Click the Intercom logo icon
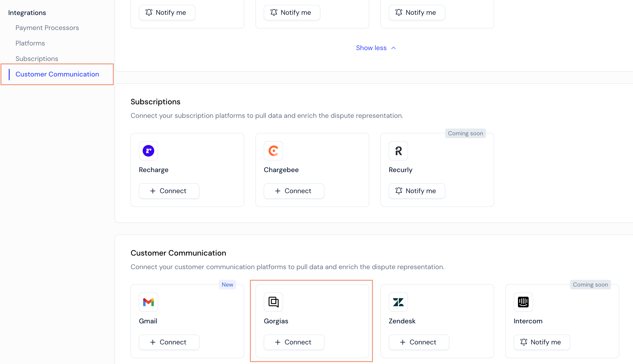 (x=523, y=302)
